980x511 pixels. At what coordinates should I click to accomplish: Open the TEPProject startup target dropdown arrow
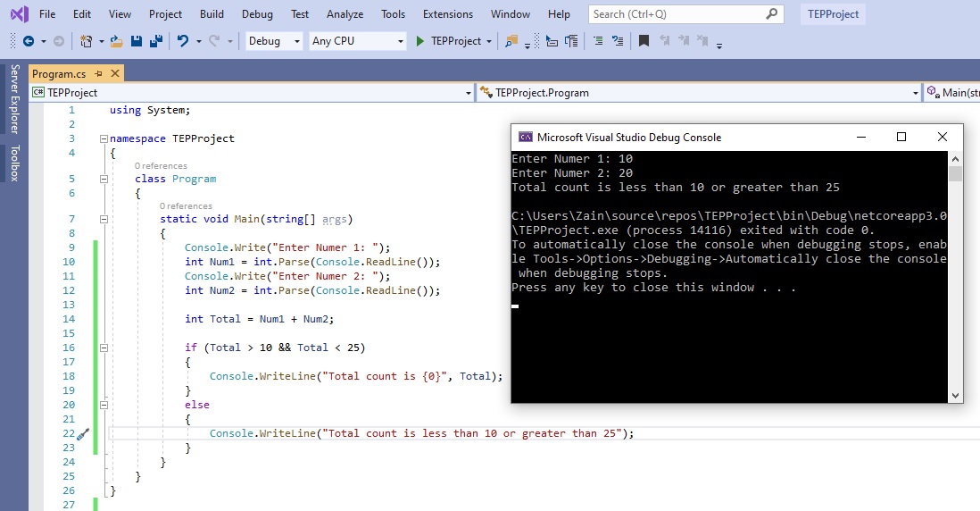489,42
